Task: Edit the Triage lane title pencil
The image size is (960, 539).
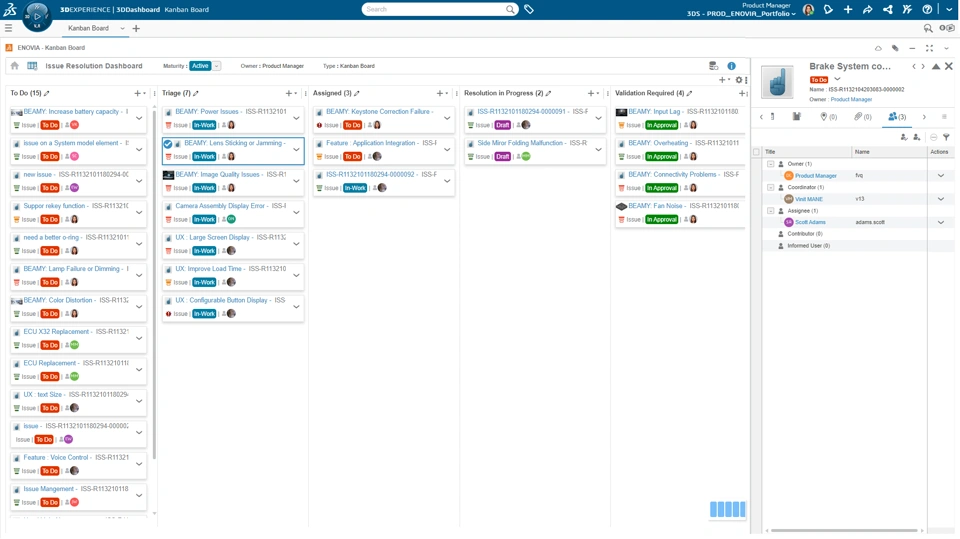Action: [x=195, y=93]
